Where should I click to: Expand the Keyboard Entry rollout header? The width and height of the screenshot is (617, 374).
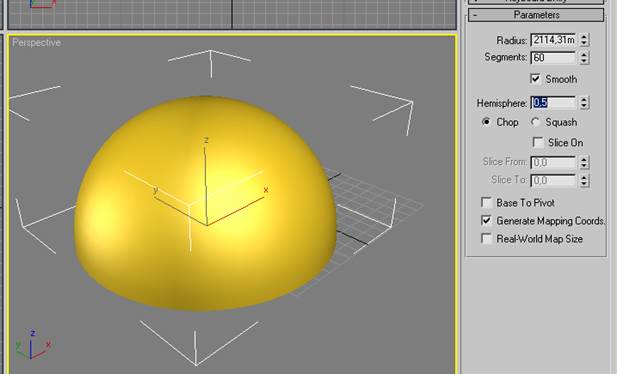[x=536, y=1]
